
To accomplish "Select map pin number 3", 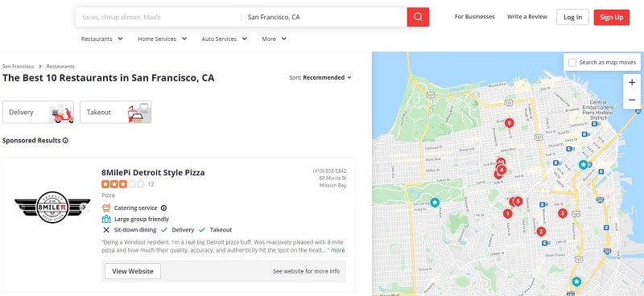I will tap(562, 213).
